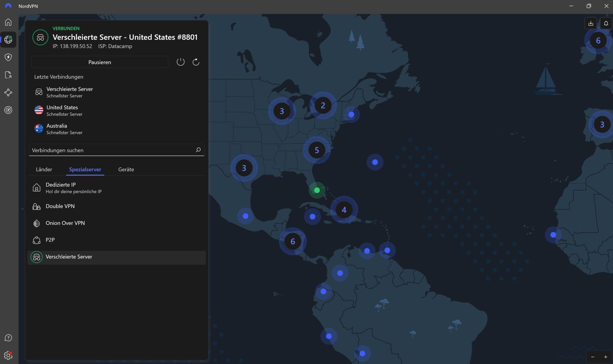Select the globe VPN map sidebar icon

pos(8,40)
